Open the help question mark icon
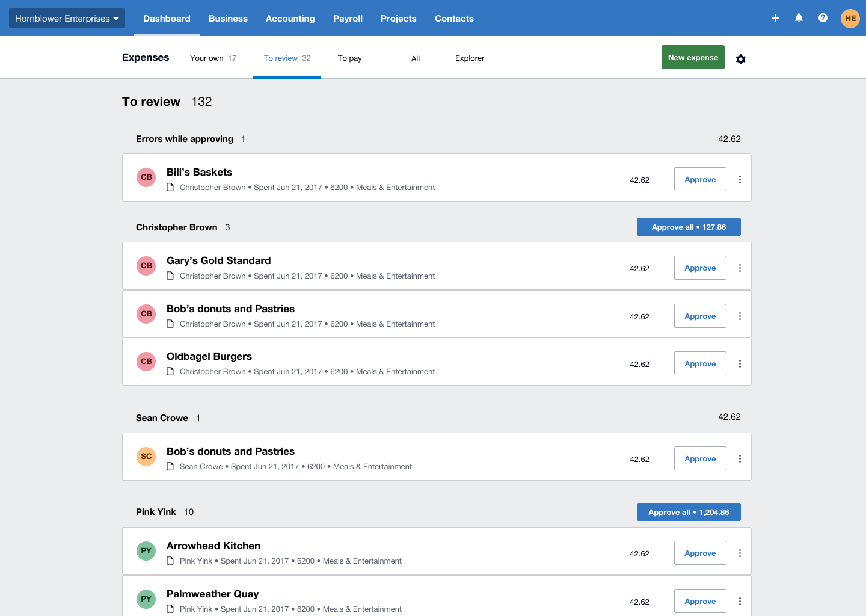Image resolution: width=866 pixels, height=616 pixels. coord(823,18)
